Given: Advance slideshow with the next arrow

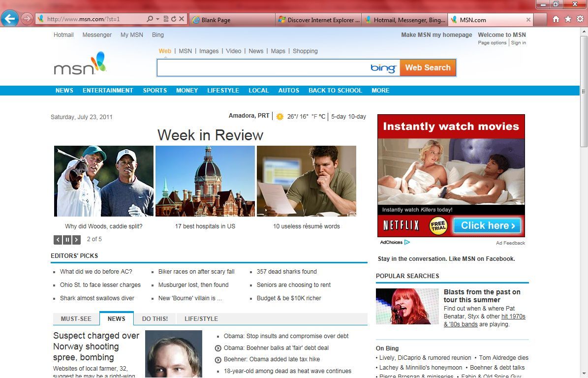Looking at the screenshot, I should coord(77,240).
